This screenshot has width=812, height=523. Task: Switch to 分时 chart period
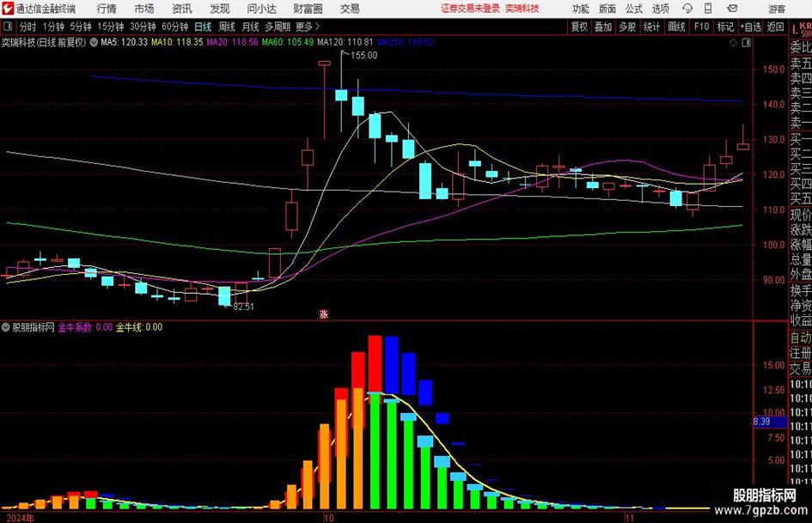coord(28,27)
